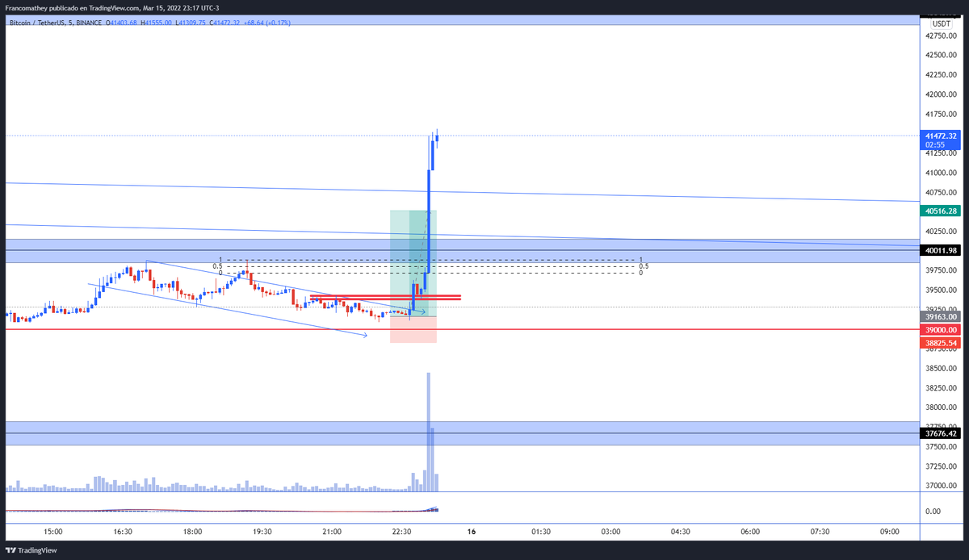Click the high value H41555.00 in legend
This screenshot has width=969, height=560.
pyautogui.click(x=157, y=23)
